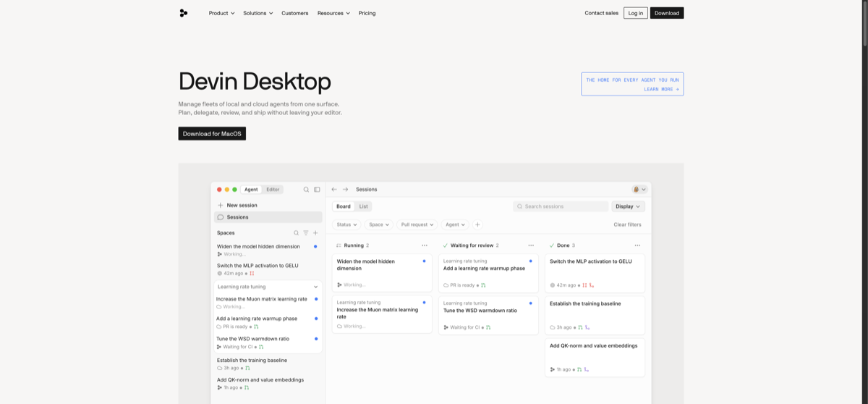Viewport: 868px width, 404px height.
Task: Click the Contact sales link
Action: pos(602,13)
